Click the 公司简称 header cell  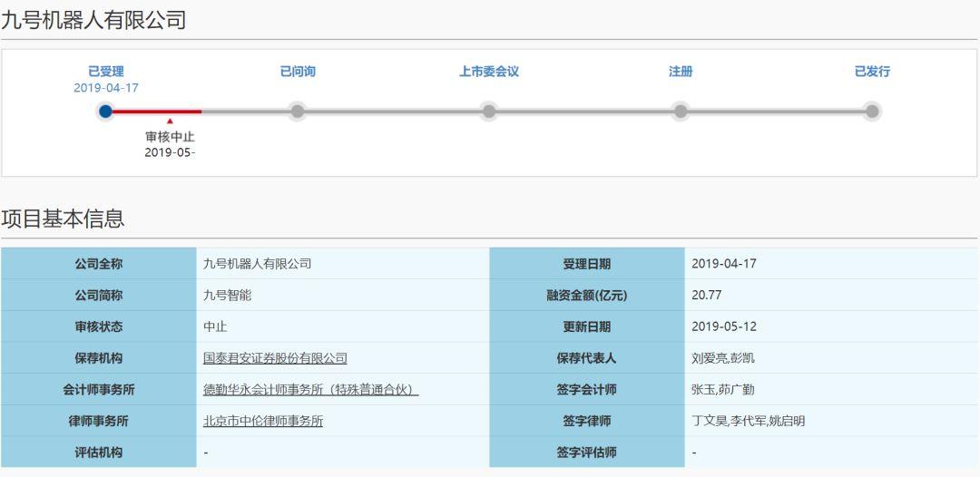pyautogui.click(x=99, y=296)
